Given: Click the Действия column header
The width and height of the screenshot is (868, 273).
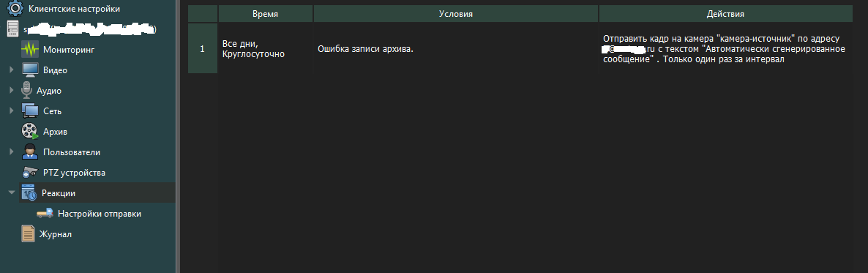Looking at the screenshot, I should tap(725, 14).
